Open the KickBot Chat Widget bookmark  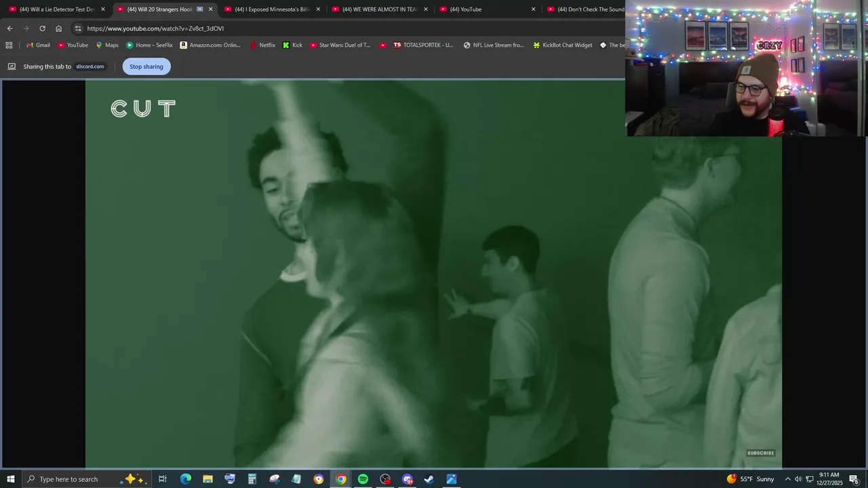point(563,45)
